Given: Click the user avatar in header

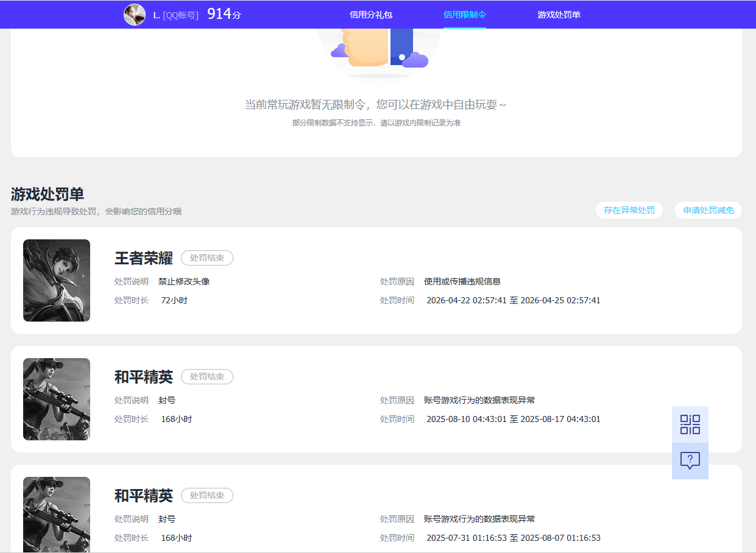Looking at the screenshot, I should click(x=135, y=15).
